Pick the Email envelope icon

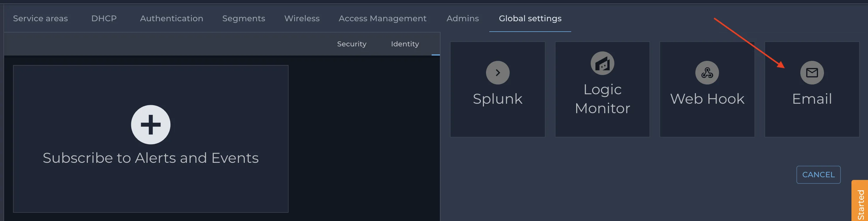click(x=812, y=72)
